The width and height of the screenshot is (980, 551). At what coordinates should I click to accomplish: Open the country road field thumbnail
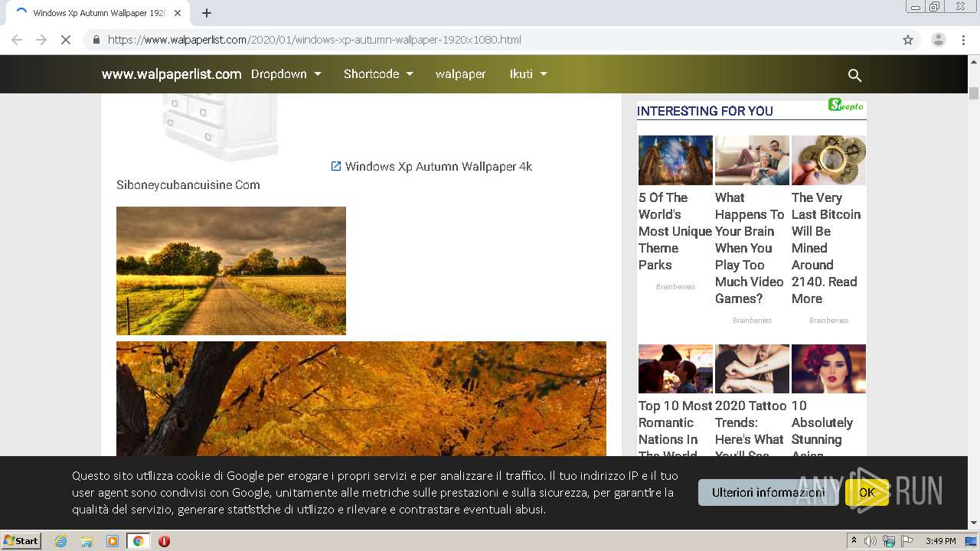[231, 271]
